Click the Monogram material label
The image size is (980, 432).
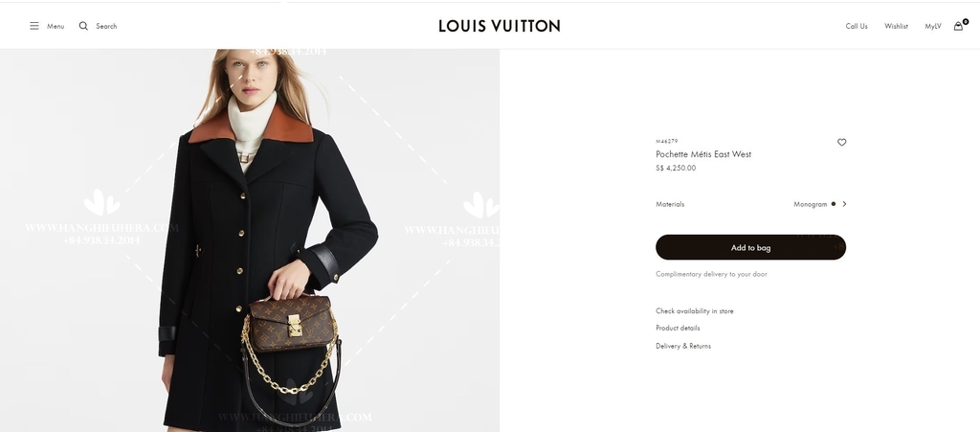[810, 204]
